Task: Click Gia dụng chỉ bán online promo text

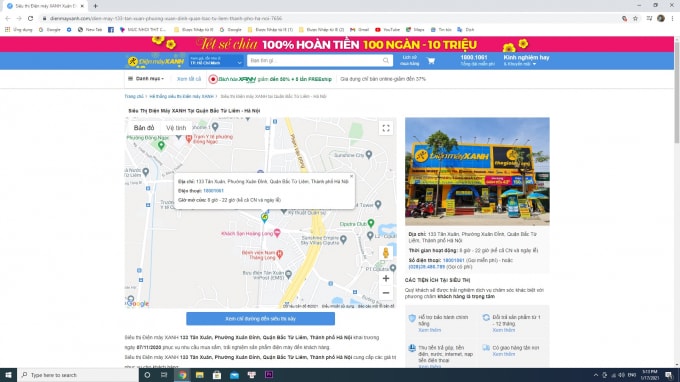Action: [x=383, y=79]
